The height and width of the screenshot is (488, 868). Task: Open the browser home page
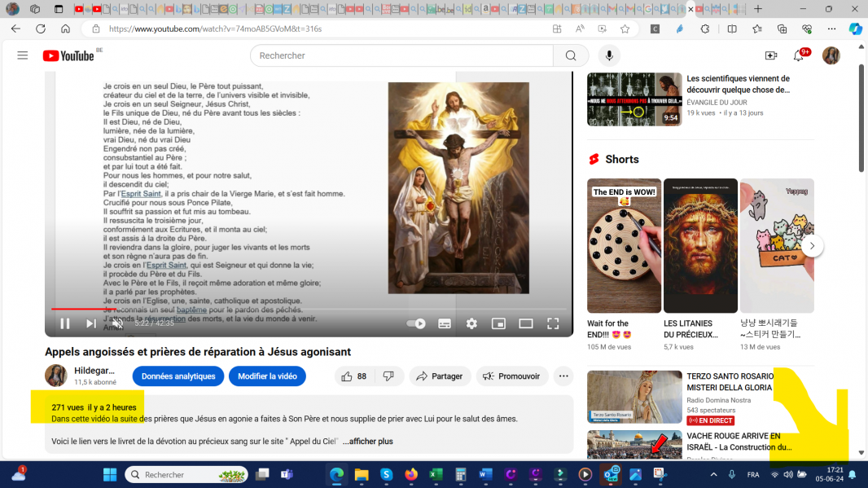[65, 29]
